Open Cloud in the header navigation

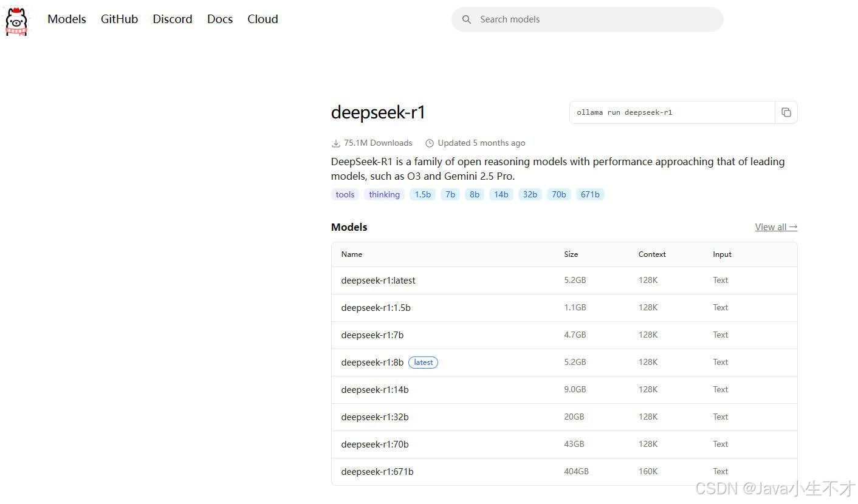[x=263, y=19]
